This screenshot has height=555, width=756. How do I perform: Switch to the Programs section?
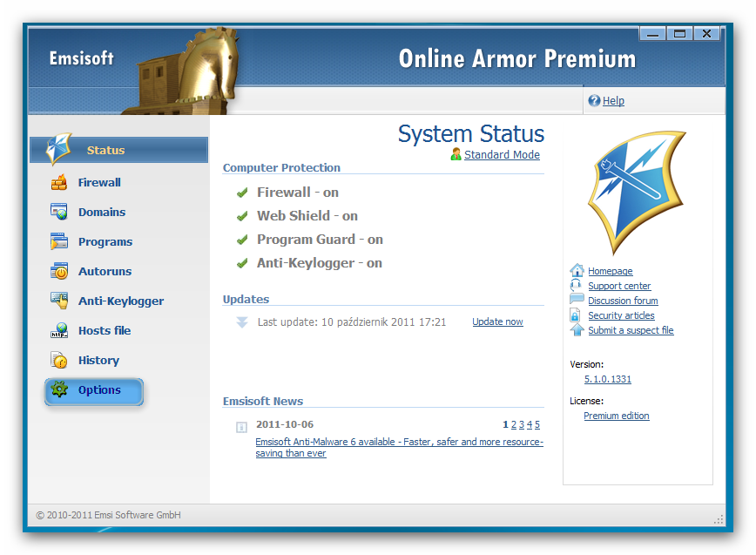tap(105, 241)
